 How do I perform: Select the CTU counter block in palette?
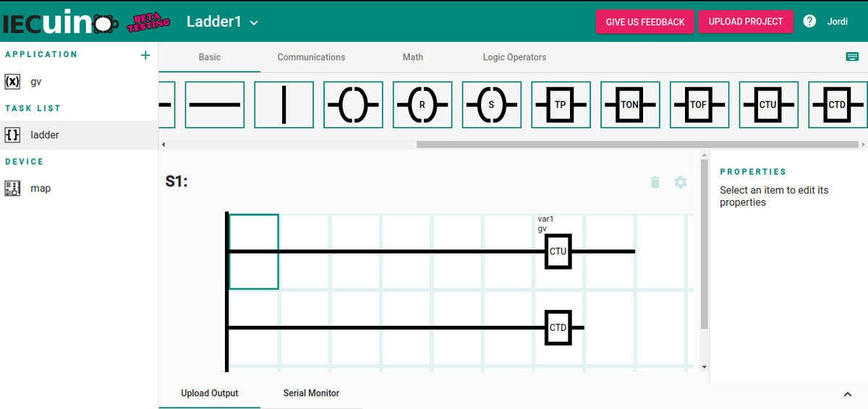[x=769, y=105]
